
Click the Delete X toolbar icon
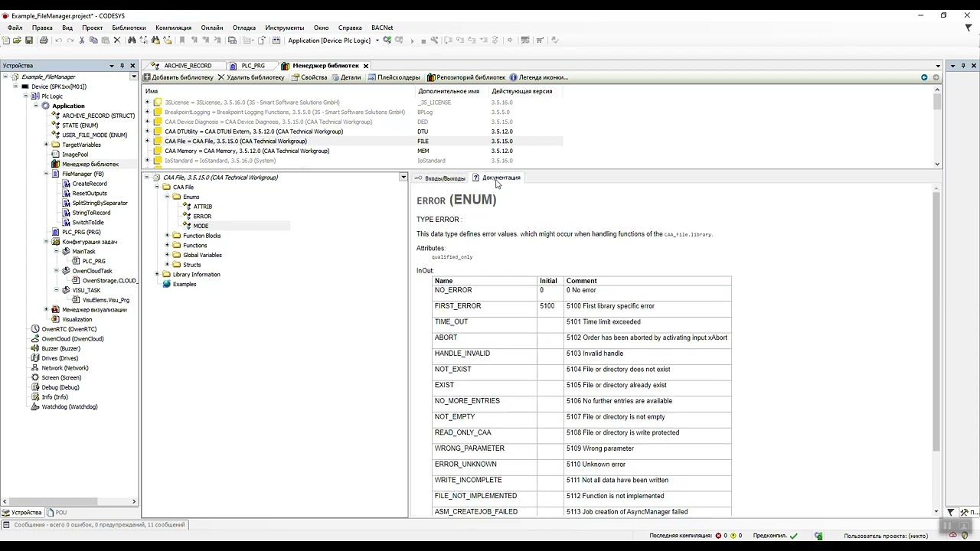point(117,41)
